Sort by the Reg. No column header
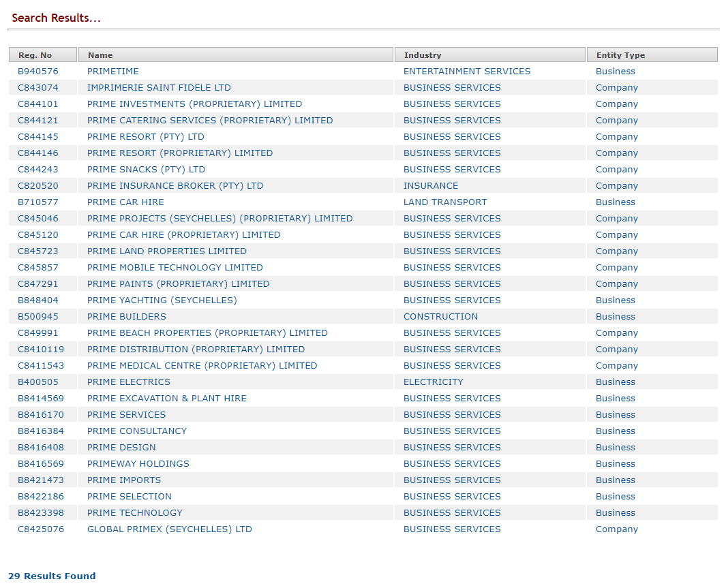Screen dimensions: 726x588 click(x=42, y=55)
